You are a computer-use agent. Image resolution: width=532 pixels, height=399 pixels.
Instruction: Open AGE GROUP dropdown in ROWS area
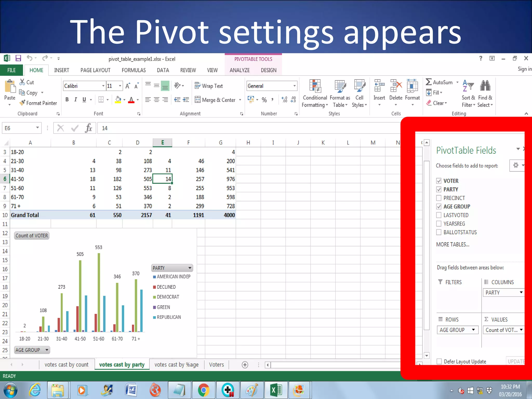[x=473, y=330]
